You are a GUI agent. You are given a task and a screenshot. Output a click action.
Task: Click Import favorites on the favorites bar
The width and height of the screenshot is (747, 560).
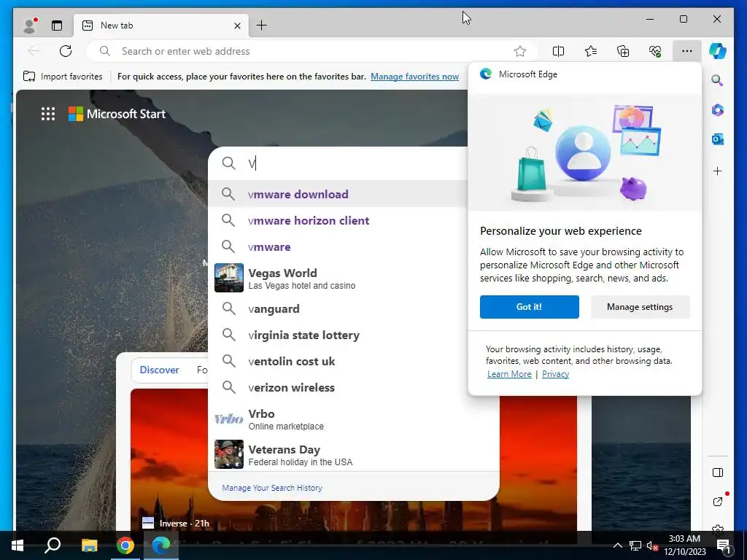coord(63,76)
